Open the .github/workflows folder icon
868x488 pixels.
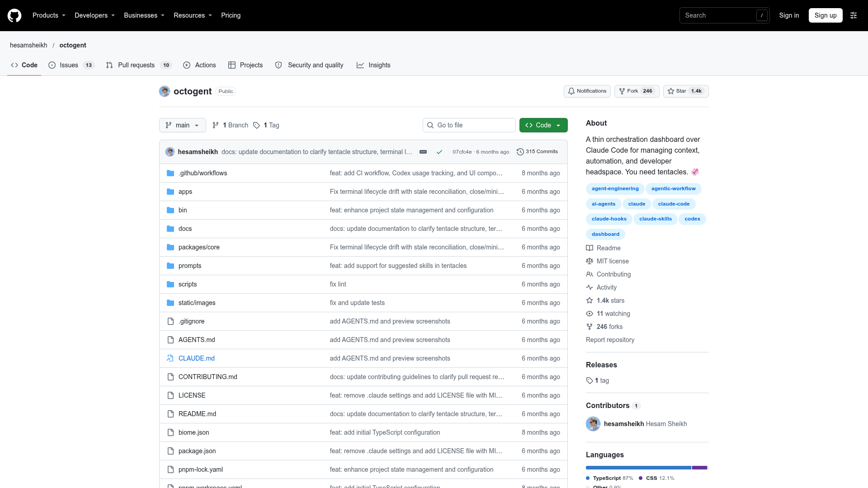170,173
